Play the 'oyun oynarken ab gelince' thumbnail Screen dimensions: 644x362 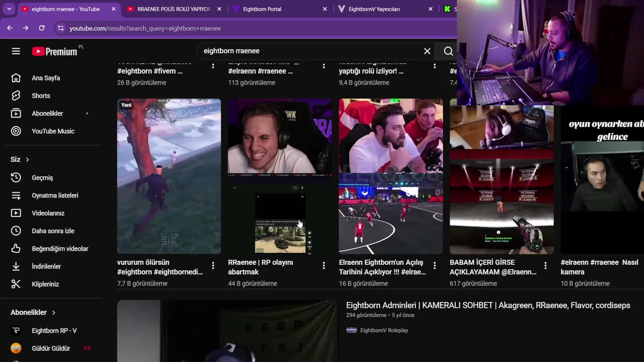(602, 179)
